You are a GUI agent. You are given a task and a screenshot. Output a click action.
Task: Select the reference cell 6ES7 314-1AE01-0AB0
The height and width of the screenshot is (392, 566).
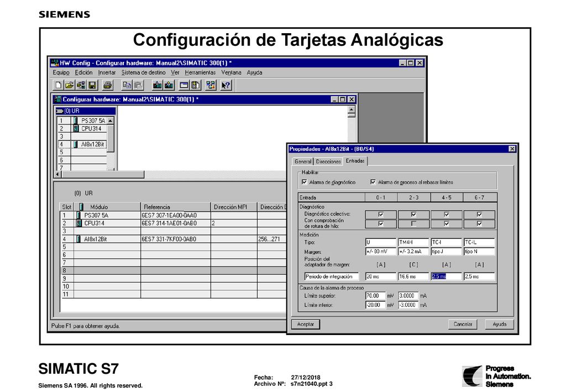[175, 223]
